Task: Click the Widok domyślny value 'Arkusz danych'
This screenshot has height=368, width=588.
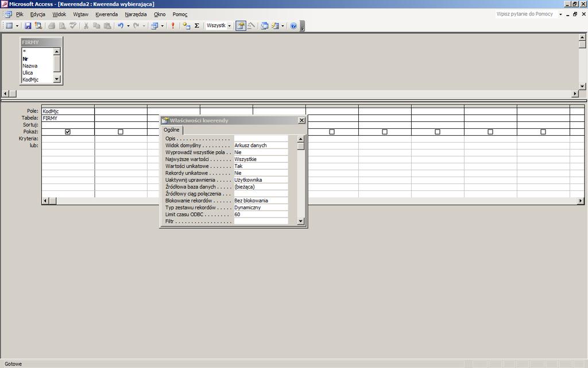Action: [x=261, y=145]
